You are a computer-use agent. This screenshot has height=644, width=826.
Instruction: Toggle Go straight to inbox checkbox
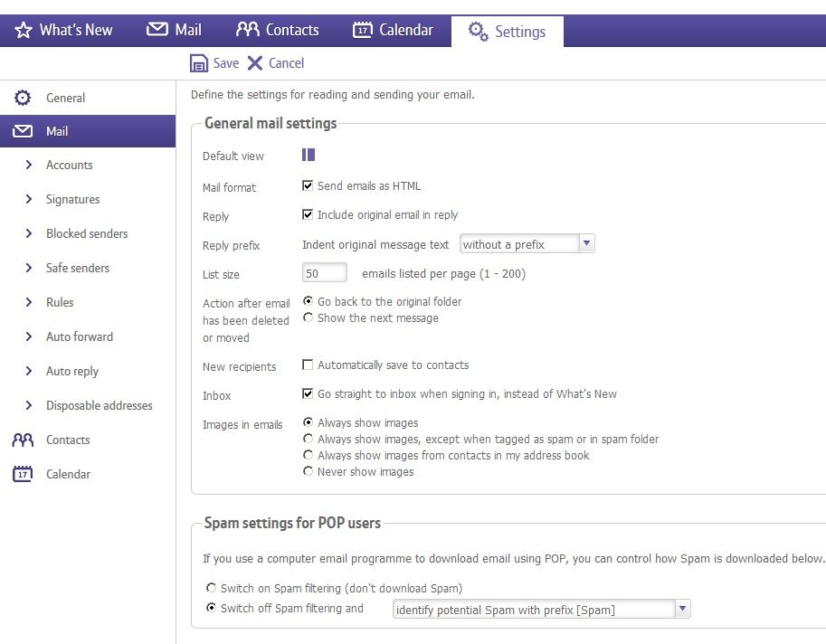point(308,393)
